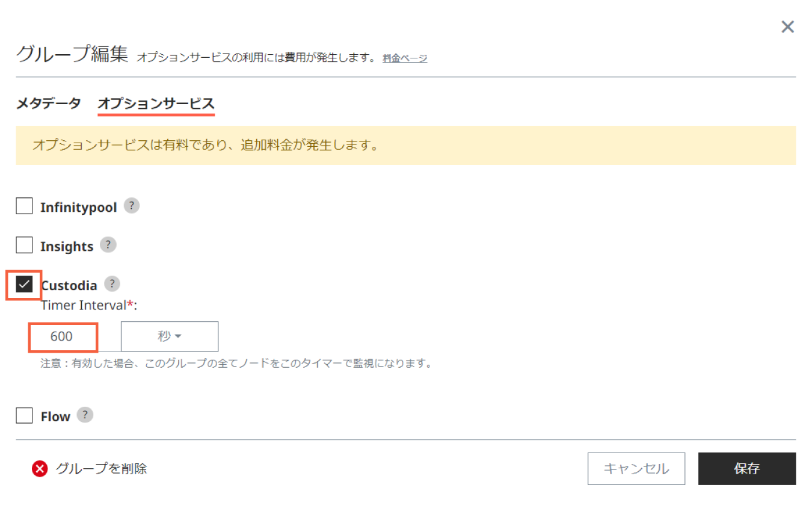Click the question mark next to Insights

click(108, 245)
